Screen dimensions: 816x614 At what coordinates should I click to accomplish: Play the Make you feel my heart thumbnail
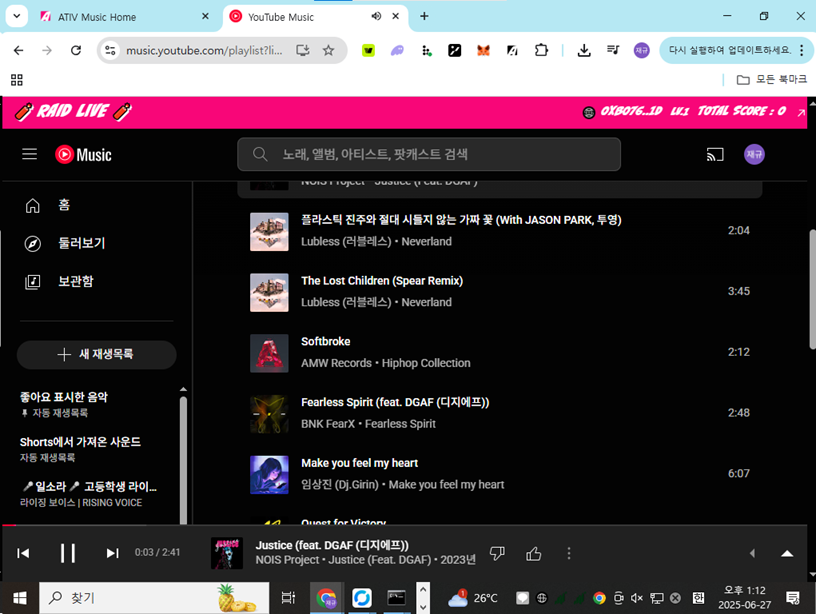click(269, 475)
